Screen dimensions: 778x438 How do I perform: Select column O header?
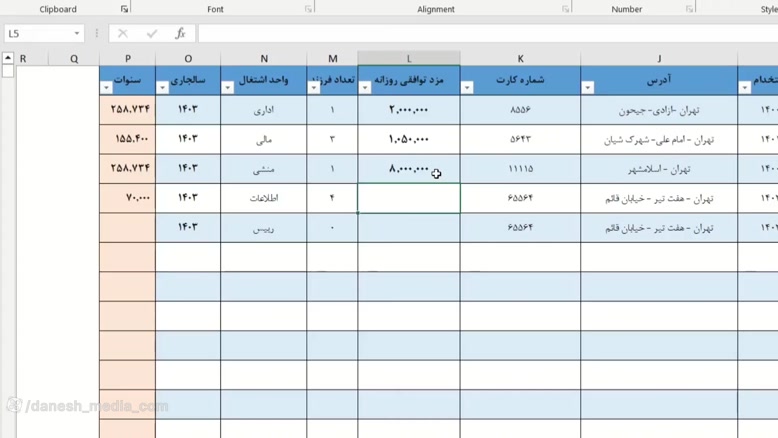pyautogui.click(x=188, y=58)
